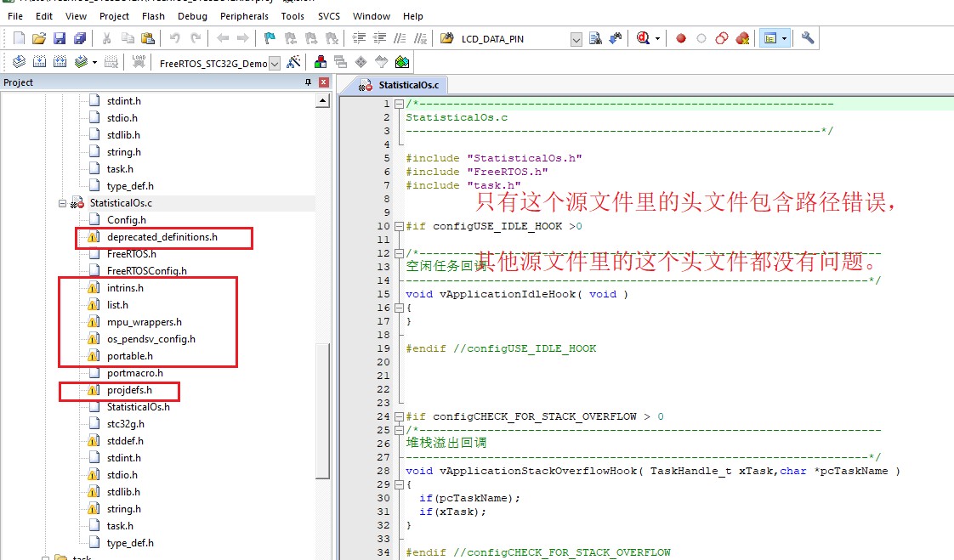Click the Batch Build icon
Screen dimensions: 954x560
(x=81, y=62)
